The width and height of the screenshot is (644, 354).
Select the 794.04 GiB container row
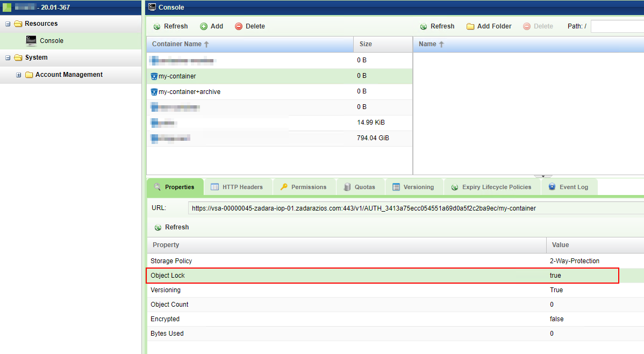(280, 138)
